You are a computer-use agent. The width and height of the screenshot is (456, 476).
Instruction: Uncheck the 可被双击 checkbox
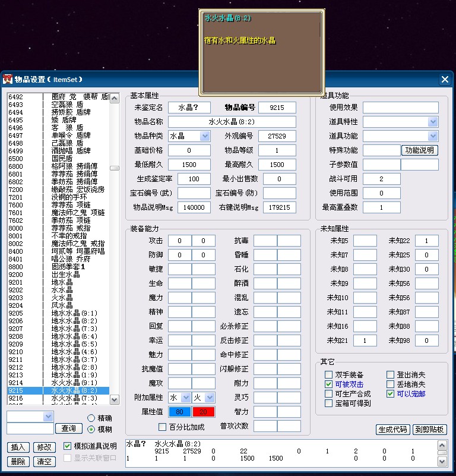tap(329, 384)
